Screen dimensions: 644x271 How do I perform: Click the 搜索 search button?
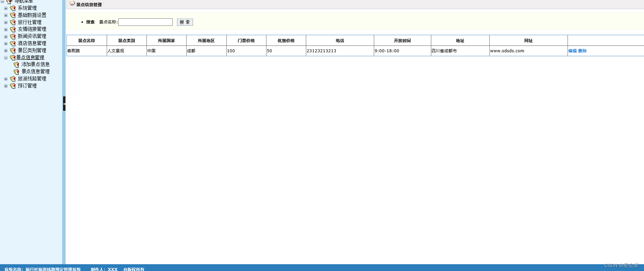185,22
